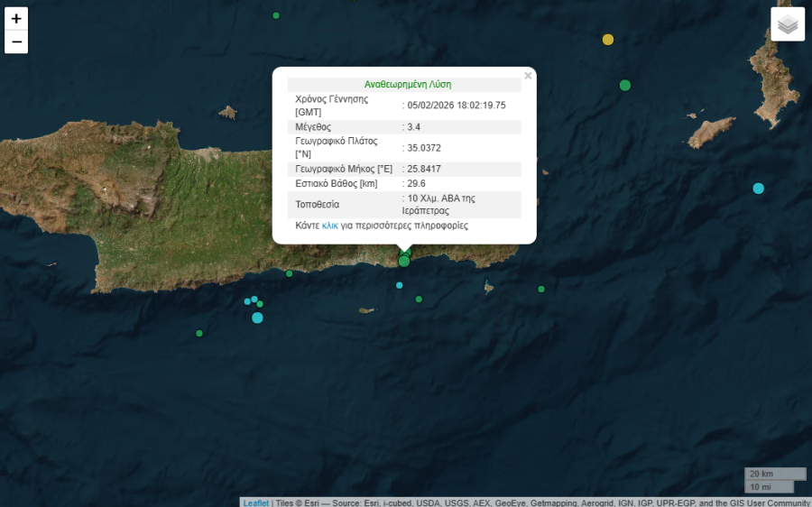The height and width of the screenshot is (507, 812).
Task: Click the magnitude value 3.4
Action: (x=414, y=127)
